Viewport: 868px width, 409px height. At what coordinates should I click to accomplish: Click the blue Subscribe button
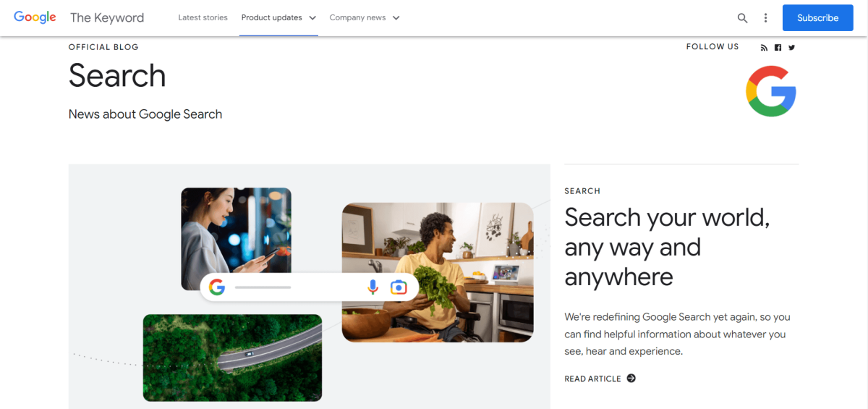(x=817, y=18)
